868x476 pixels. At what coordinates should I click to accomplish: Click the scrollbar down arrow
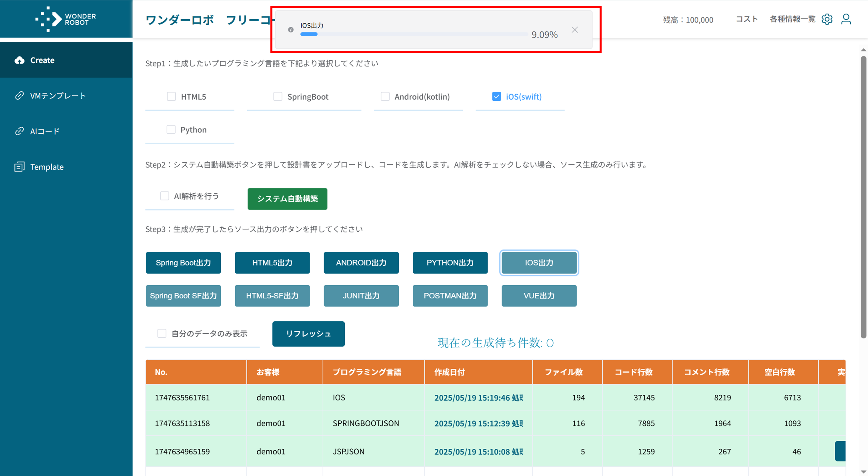coord(864,472)
